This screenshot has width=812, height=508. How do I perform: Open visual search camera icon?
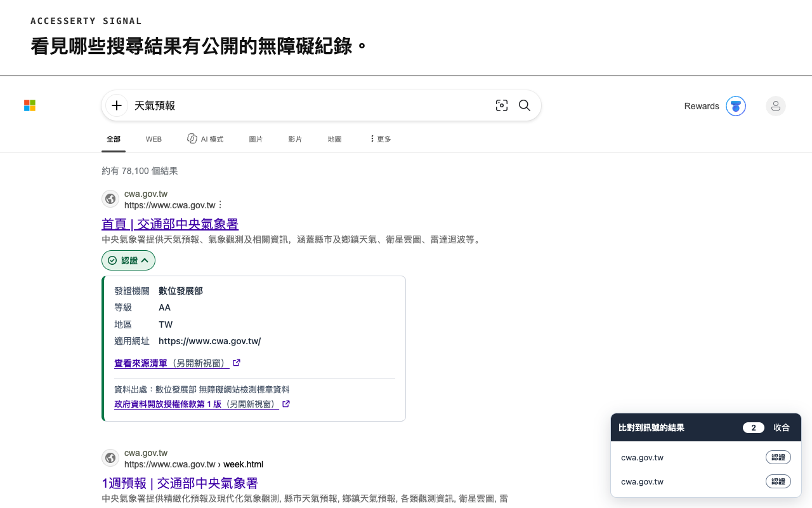[502, 105]
